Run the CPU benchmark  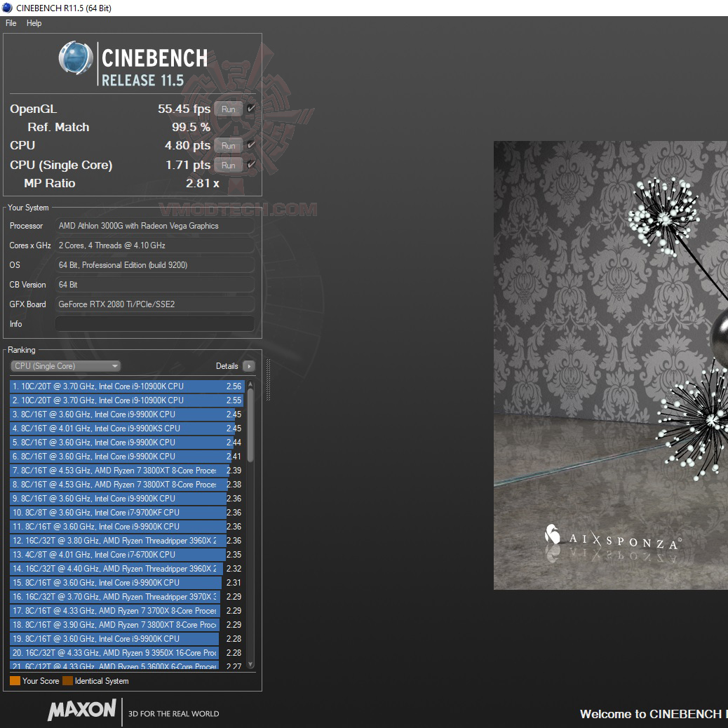[229, 145]
